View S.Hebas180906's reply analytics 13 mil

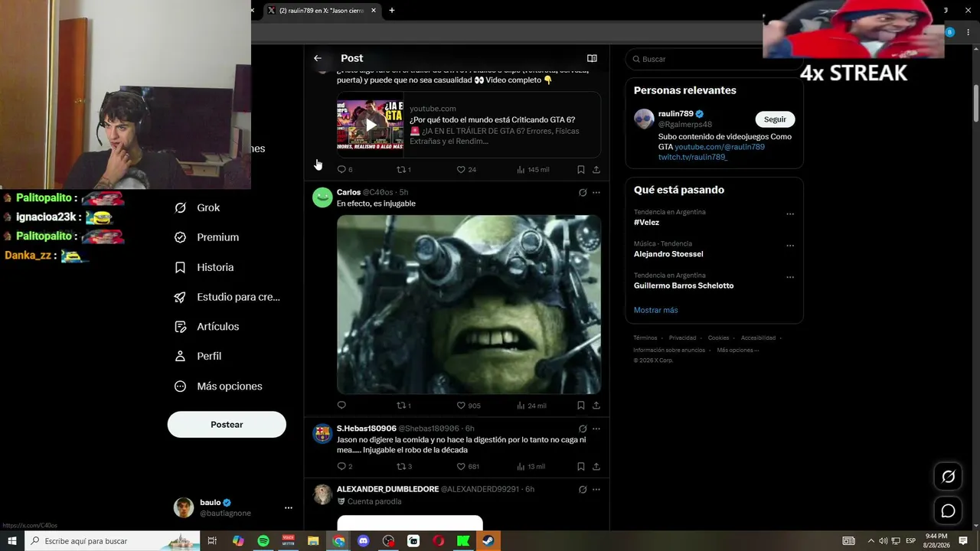click(x=531, y=466)
